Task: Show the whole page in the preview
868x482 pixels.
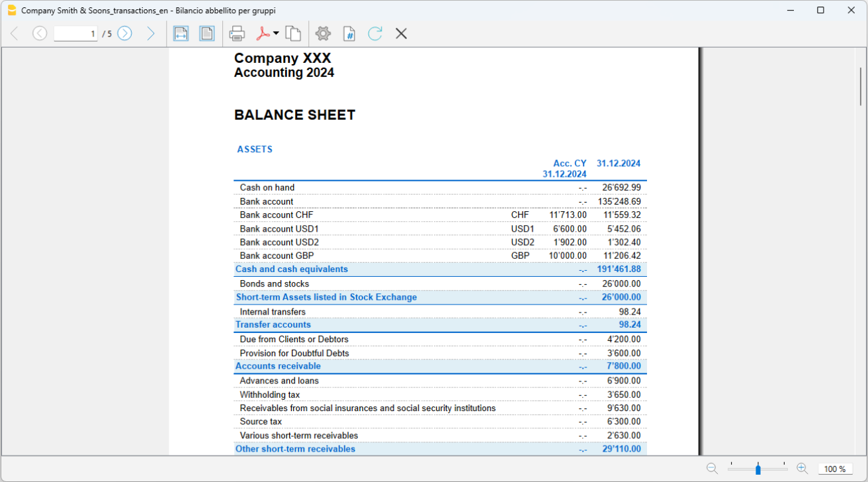Action: pyautogui.click(x=206, y=33)
